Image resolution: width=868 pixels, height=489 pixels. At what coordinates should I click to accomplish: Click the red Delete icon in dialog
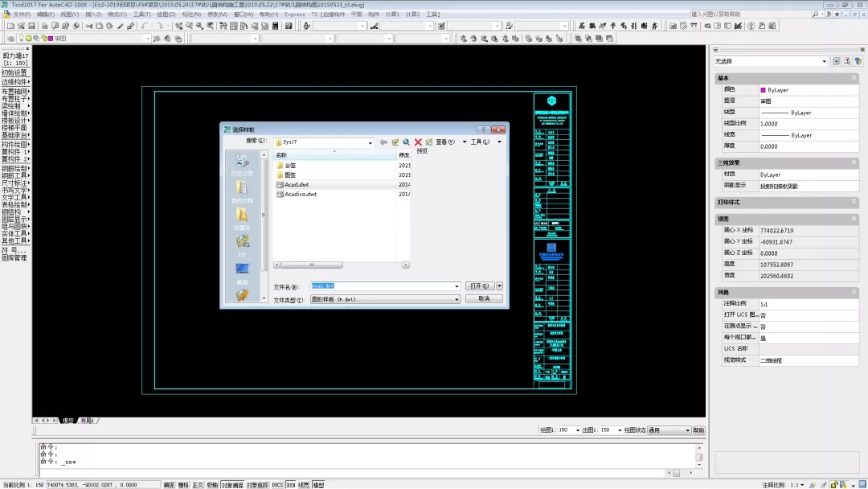coord(418,142)
